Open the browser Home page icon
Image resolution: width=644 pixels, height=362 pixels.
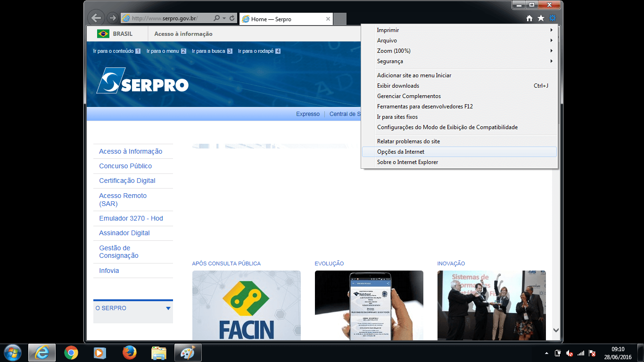point(529,18)
